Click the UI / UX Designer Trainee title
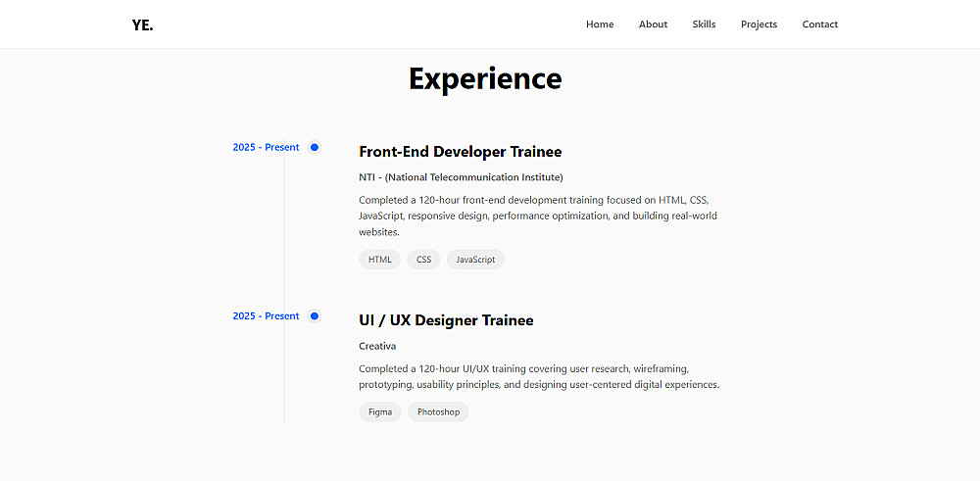 (x=446, y=320)
